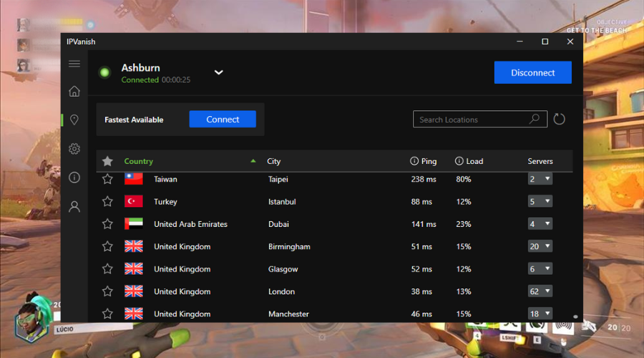Open Dubai servers dropdown showing 4
644x358 pixels.
coord(540,224)
